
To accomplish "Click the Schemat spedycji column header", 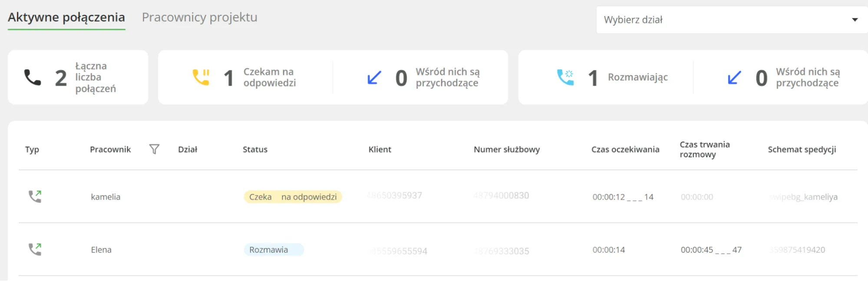I will 802,149.
